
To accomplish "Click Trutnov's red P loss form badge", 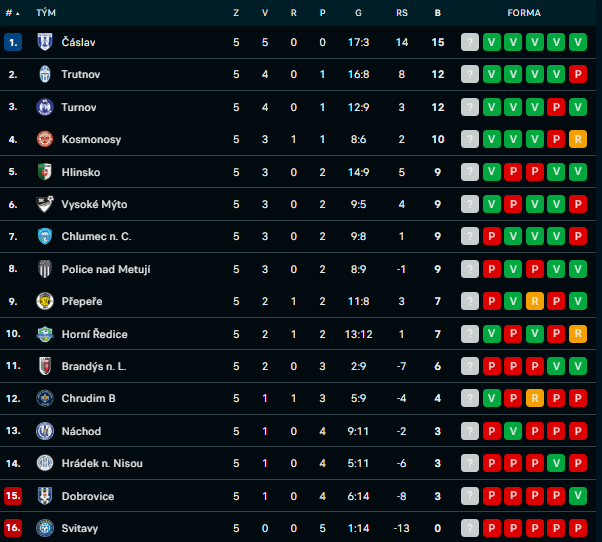I will 578,74.
